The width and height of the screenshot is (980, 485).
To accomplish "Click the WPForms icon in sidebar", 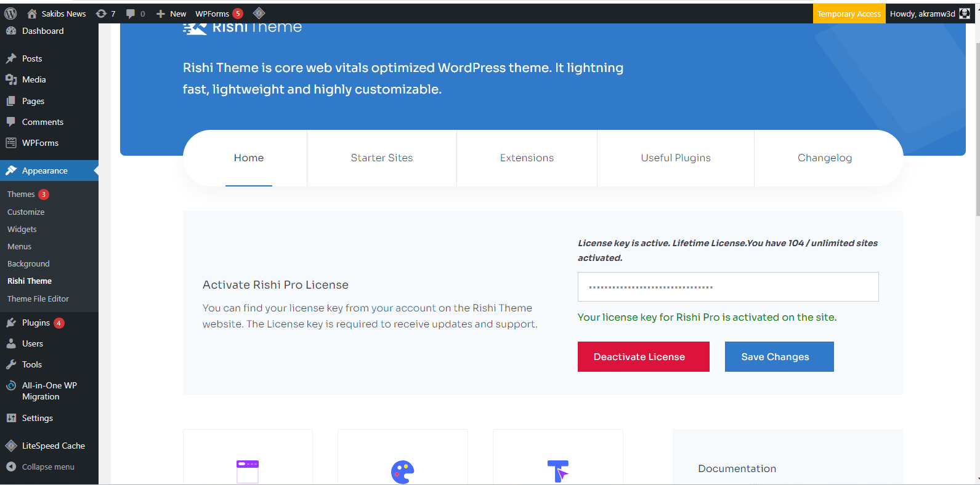I will 11,143.
